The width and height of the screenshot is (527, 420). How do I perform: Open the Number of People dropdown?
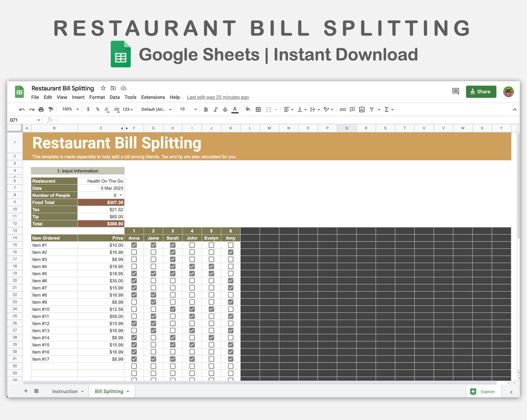click(x=121, y=195)
